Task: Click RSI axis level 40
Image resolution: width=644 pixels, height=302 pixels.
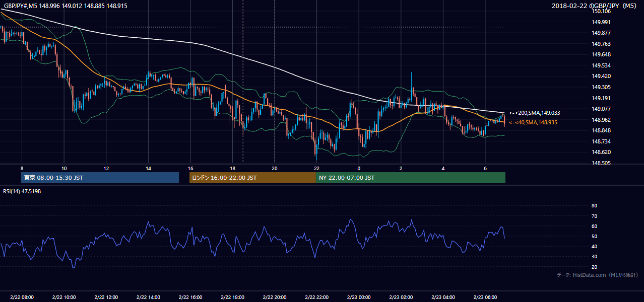Action: [x=594, y=247]
